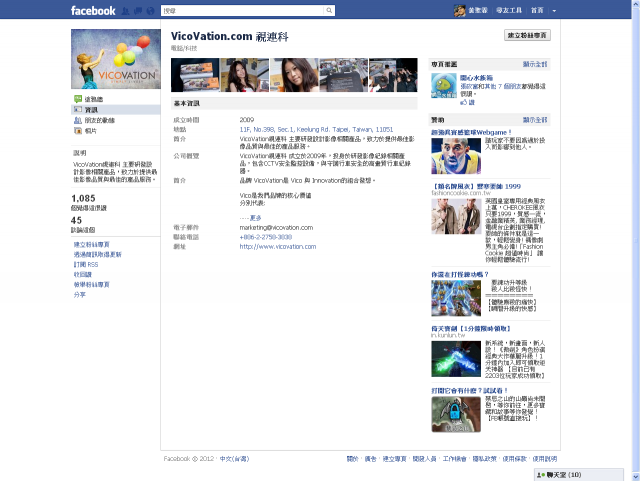This screenshot has width=640, height=481.
Task: Click the 45 talking-about count
Action: tap(77, 220)
